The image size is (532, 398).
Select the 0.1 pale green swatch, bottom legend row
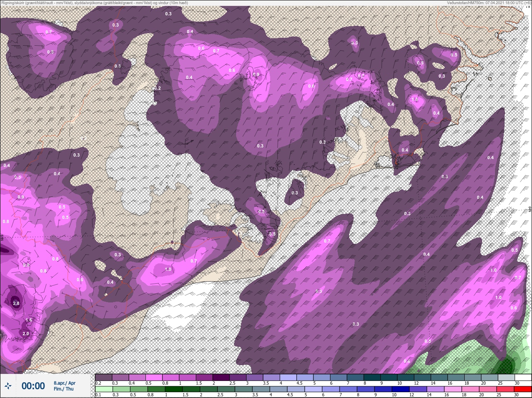[x=103, y=389]
